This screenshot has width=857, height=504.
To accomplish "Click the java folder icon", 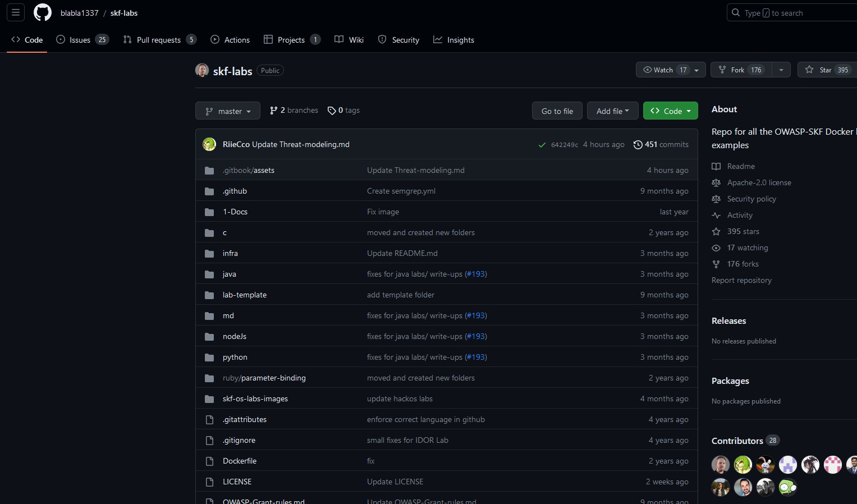I will 209,274.
